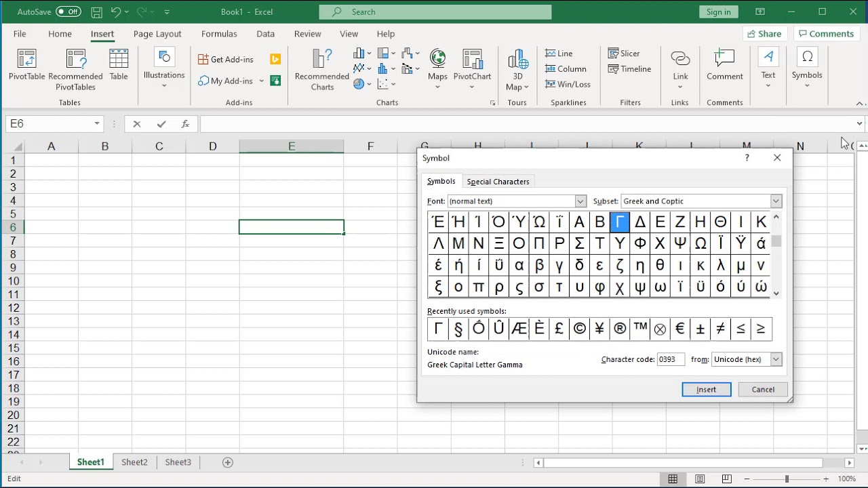Collapse the ribbon

[x=859, y=103]
